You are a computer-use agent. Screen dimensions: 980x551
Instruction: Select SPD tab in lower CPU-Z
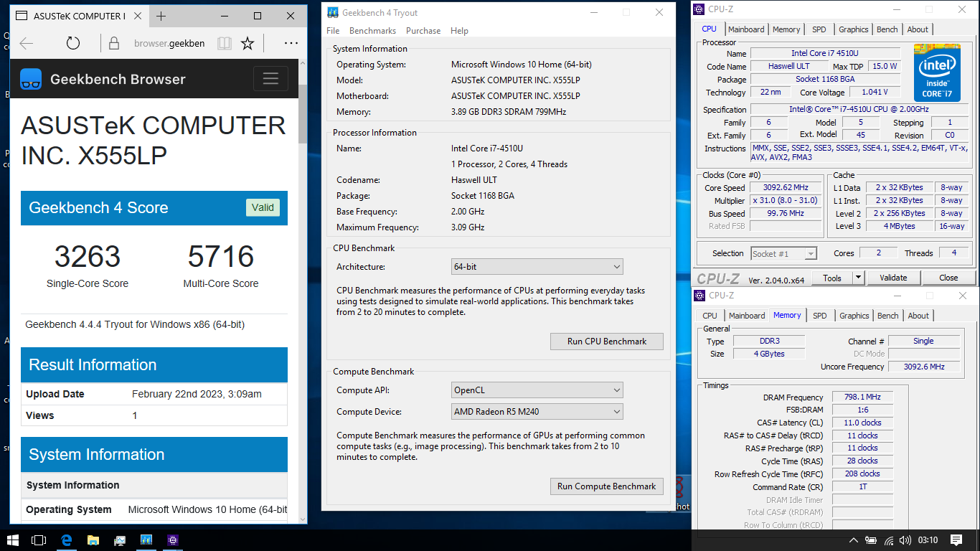coord(820,316)
